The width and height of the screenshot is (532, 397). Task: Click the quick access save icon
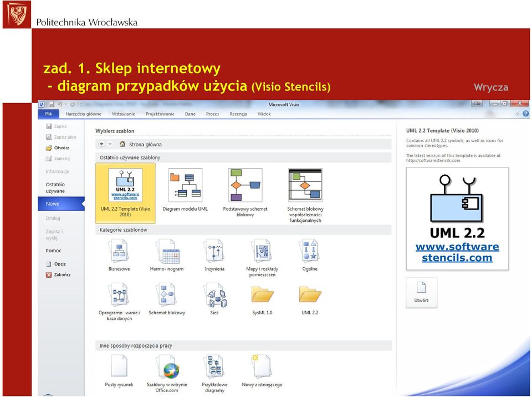pos(52,104)
